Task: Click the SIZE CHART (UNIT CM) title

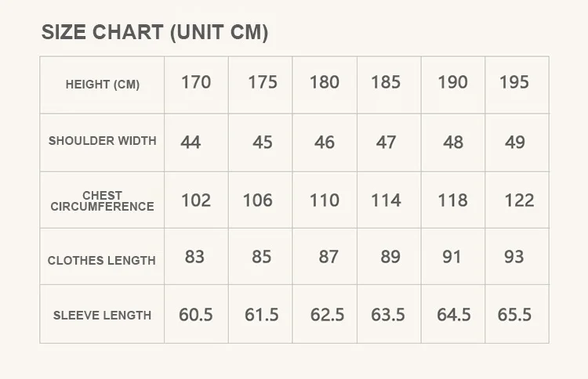Action: coord(154,32)
